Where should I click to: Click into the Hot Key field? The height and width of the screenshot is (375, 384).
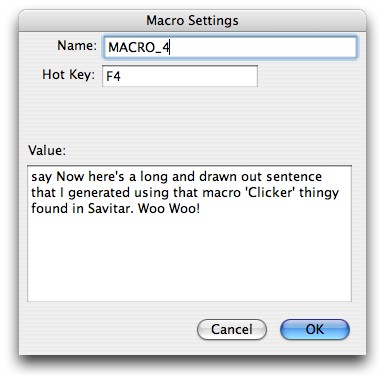pos(180,76)
